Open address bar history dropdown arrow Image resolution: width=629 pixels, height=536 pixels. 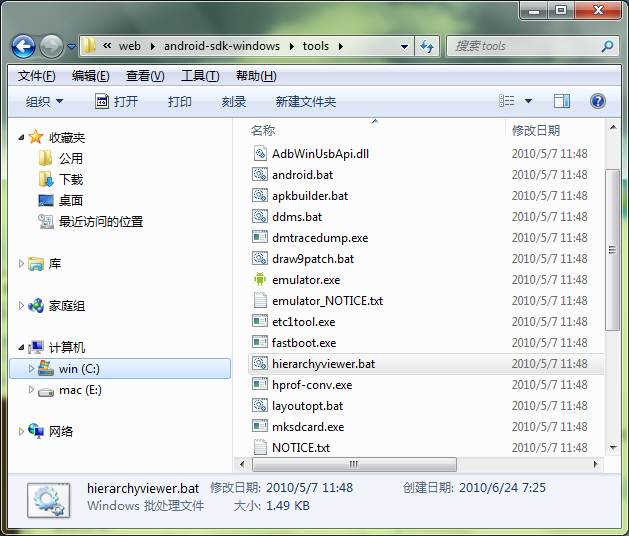click(404, 47)
